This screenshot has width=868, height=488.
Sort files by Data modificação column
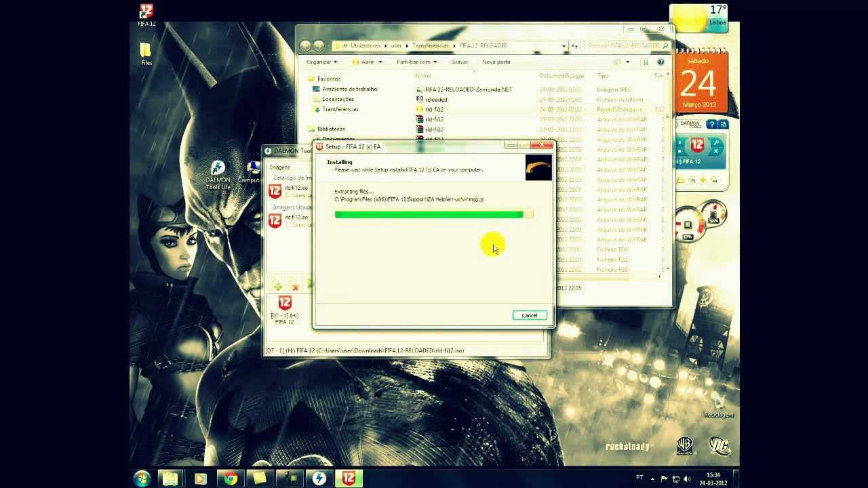pos(561,76)
